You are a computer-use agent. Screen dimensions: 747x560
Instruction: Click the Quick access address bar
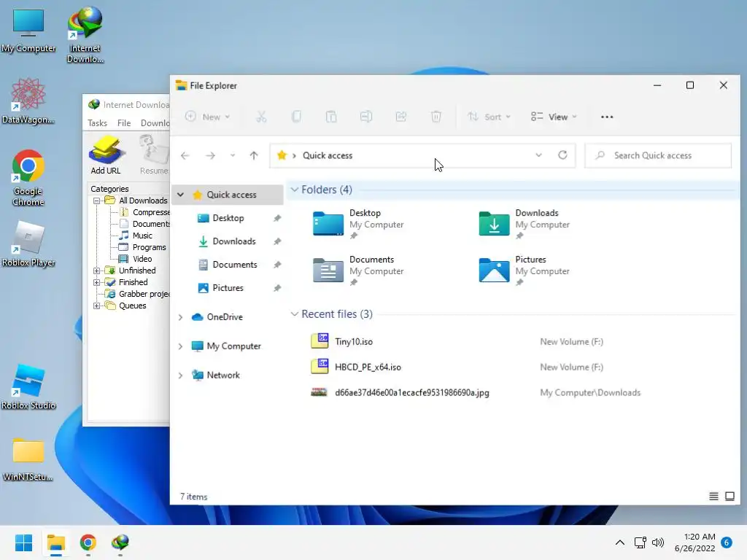tap(422, 155)
